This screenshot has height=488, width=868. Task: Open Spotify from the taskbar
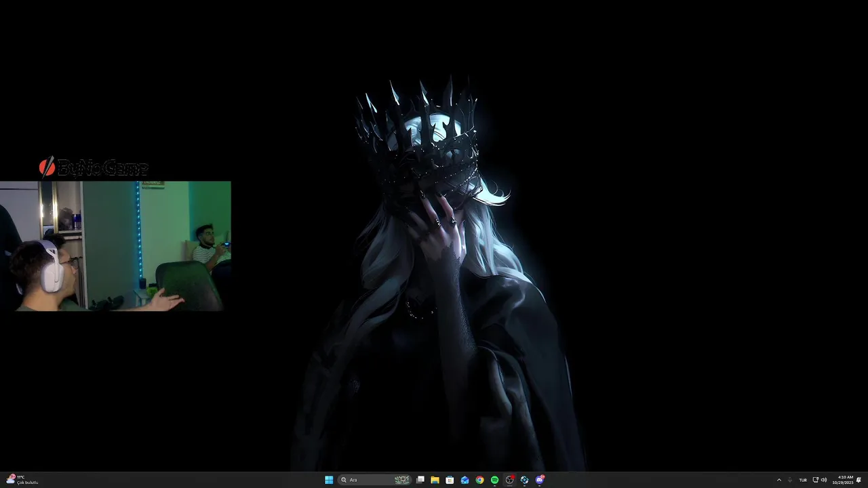(494, 480)
